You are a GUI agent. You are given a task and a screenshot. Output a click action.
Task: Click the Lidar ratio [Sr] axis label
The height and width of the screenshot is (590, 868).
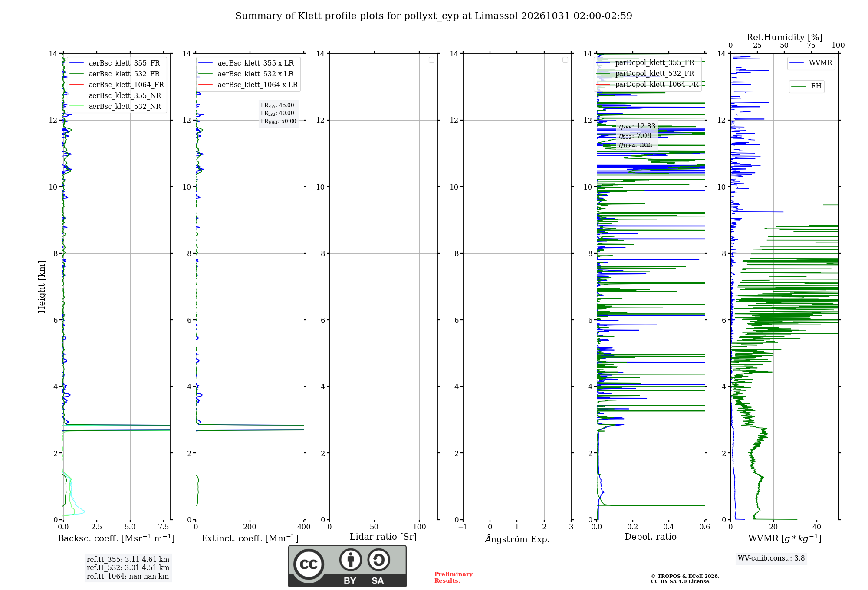click(x=383, y=537)
